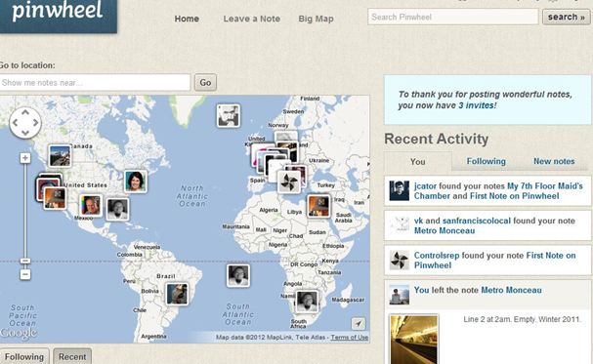Click Controlsrep's pinwheel avatar

coord(400,261)
